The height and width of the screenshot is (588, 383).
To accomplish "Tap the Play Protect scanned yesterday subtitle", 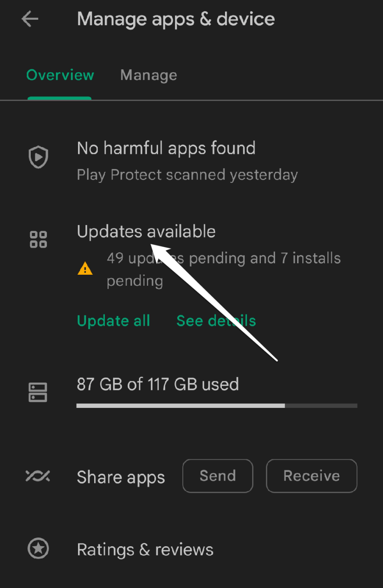I will 187,175.
